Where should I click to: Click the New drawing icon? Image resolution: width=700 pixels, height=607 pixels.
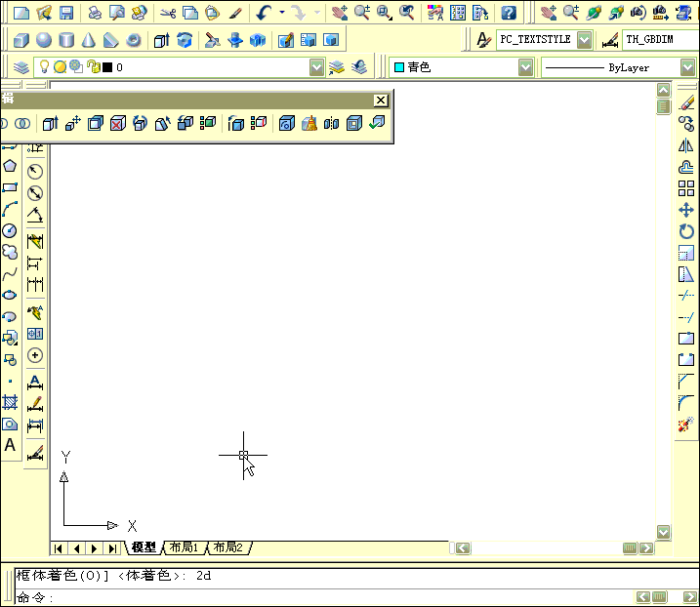[21, 13]
